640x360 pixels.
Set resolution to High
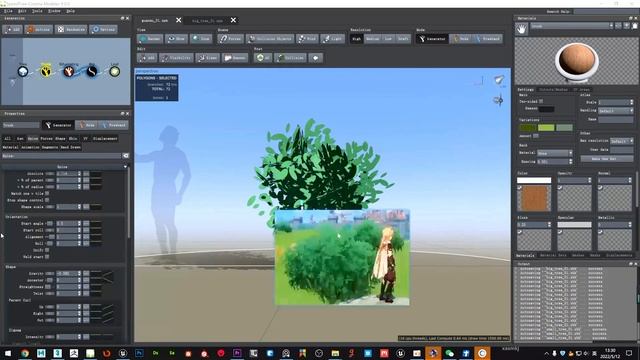356,39
